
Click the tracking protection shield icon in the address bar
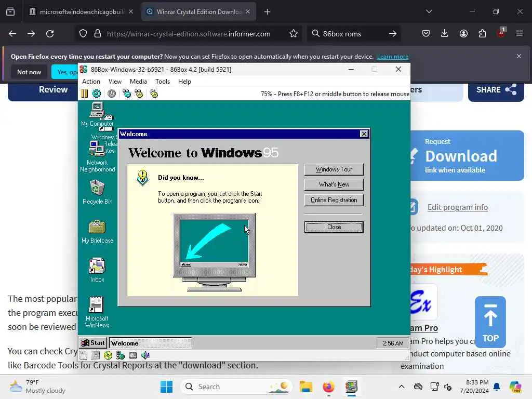tap(83, 34)
